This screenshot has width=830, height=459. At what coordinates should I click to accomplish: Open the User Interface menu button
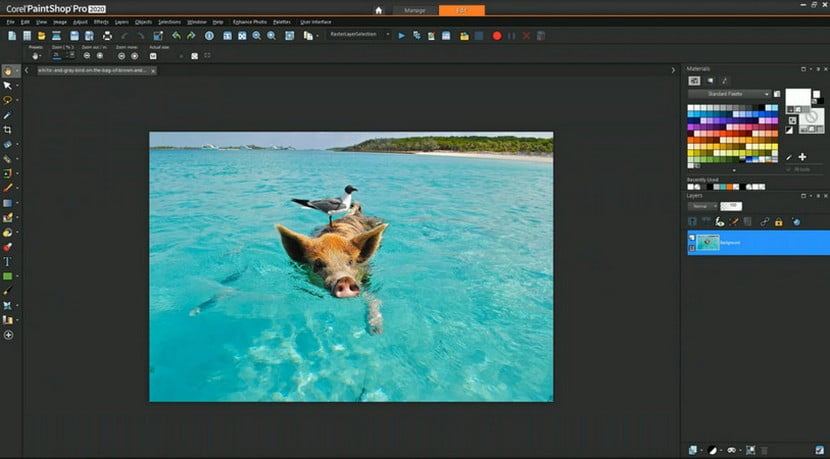point(315,22)
